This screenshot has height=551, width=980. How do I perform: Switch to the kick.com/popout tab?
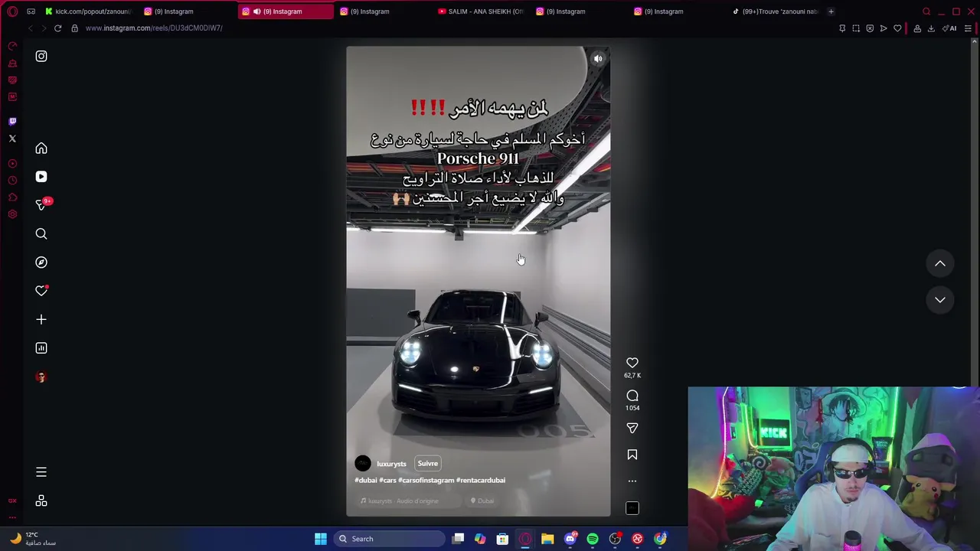[x=89, y=11]
